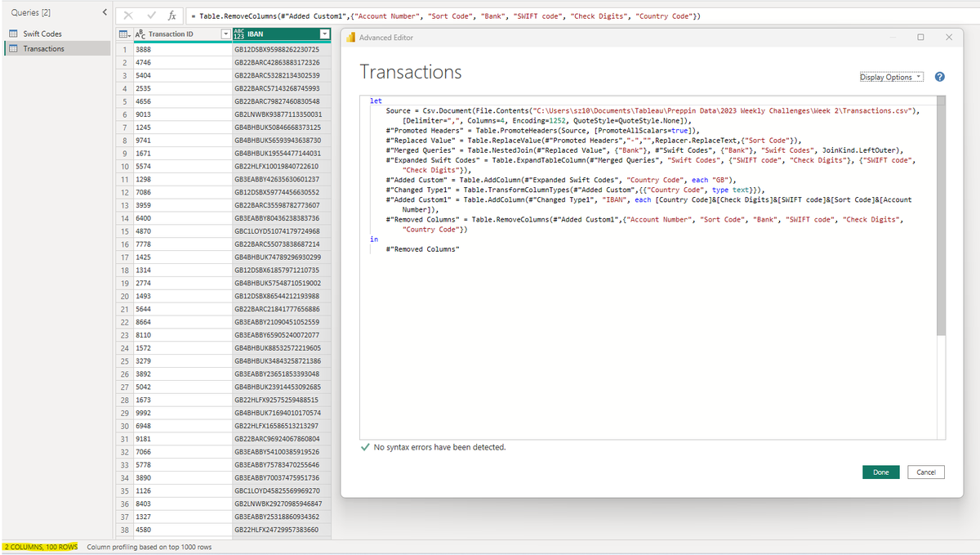
Task: Select cell with Transaction ID 3888
Action: 181,49
